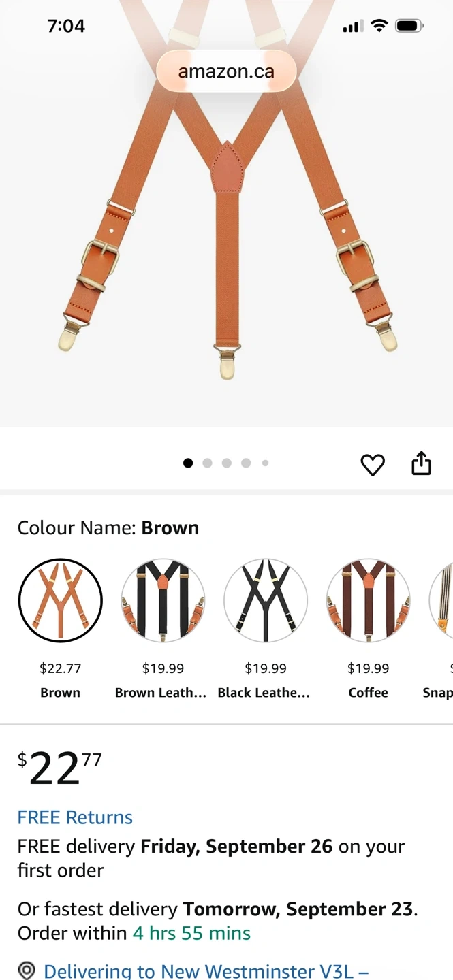Tap the heart wishlist icon
Screen dimensions: 453x980
pyautogui.click(x=373, y=465)
